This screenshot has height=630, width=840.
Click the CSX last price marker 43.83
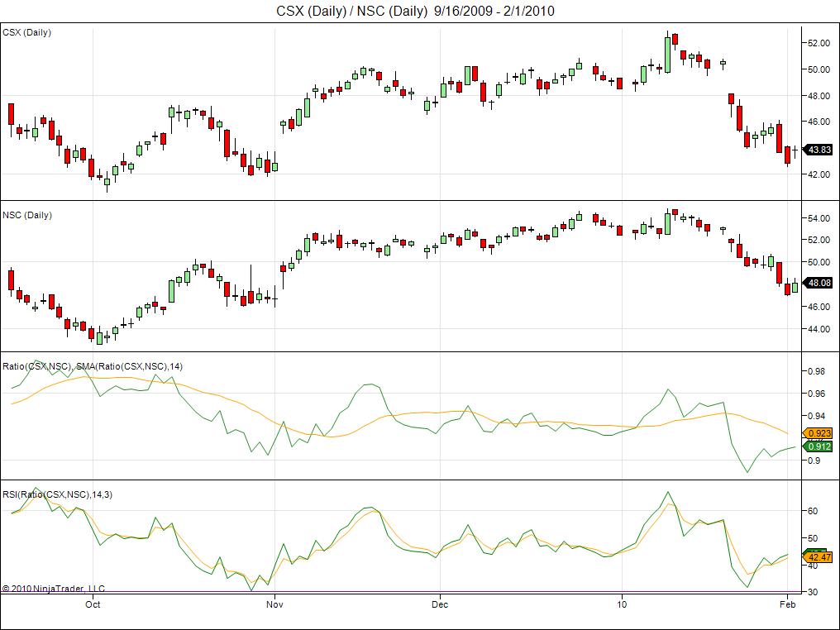[818, 150]
